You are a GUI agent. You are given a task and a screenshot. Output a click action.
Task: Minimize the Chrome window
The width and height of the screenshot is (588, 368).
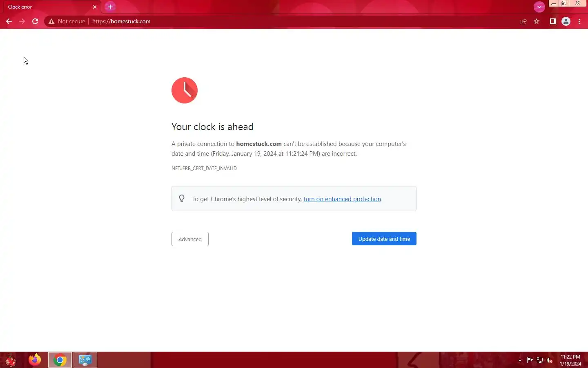pyautogui.click(x=554, y=4)
